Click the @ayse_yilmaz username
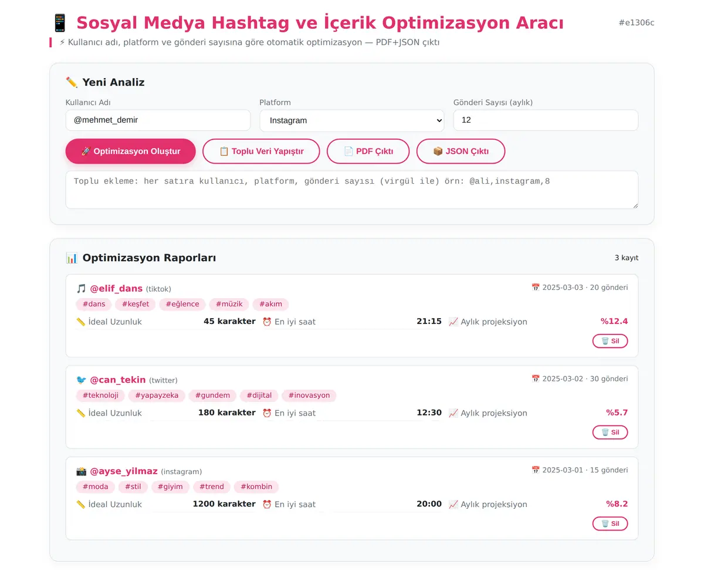The width and height of the screenshot is (704, 588). point(124,471)
